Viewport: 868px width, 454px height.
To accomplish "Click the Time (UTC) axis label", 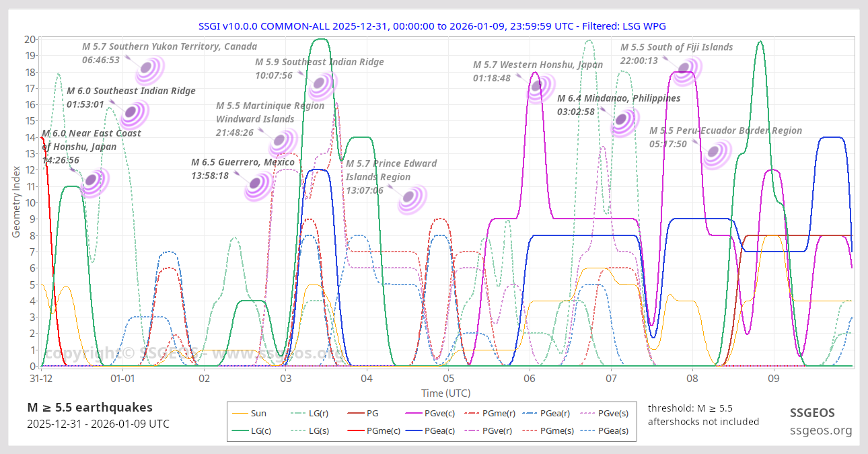I will (x=445, y=393).
